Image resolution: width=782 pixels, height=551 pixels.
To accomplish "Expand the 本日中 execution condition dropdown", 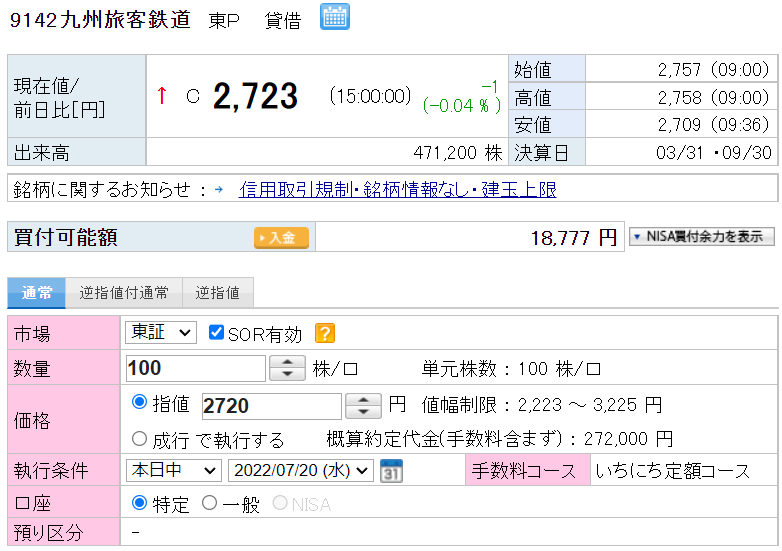I will point(173,471).
